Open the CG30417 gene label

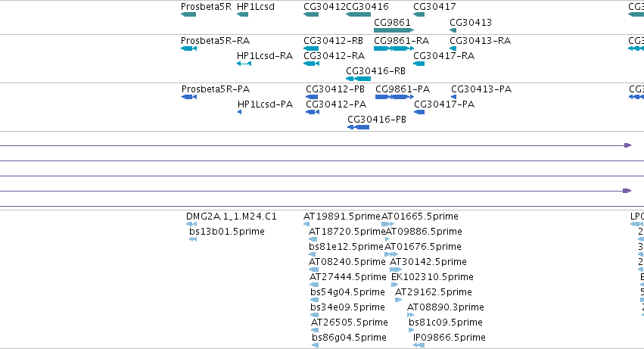[x=434, y=7]
